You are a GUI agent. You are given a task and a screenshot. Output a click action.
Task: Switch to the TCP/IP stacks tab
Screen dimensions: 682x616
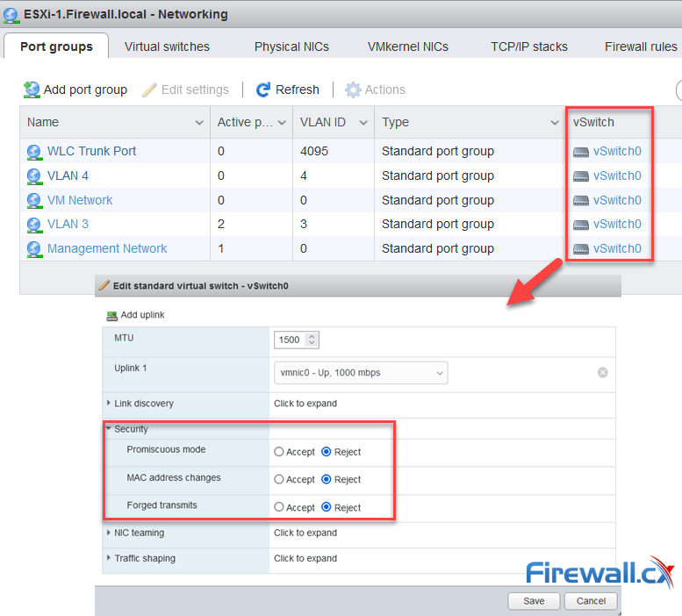click(529, 47)
